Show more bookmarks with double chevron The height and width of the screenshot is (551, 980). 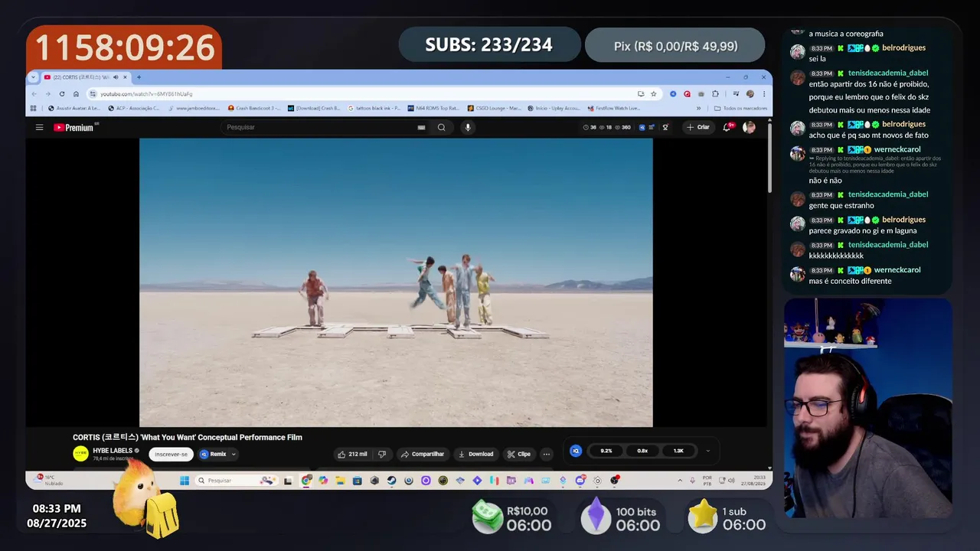699,108
